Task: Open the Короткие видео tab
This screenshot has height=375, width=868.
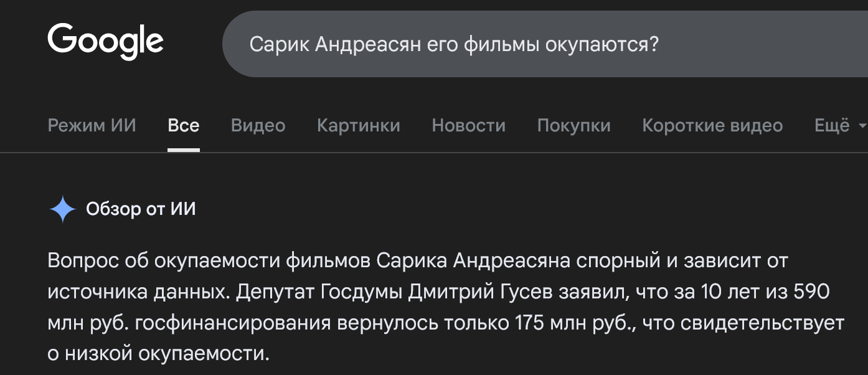Action: click(712, 126)
